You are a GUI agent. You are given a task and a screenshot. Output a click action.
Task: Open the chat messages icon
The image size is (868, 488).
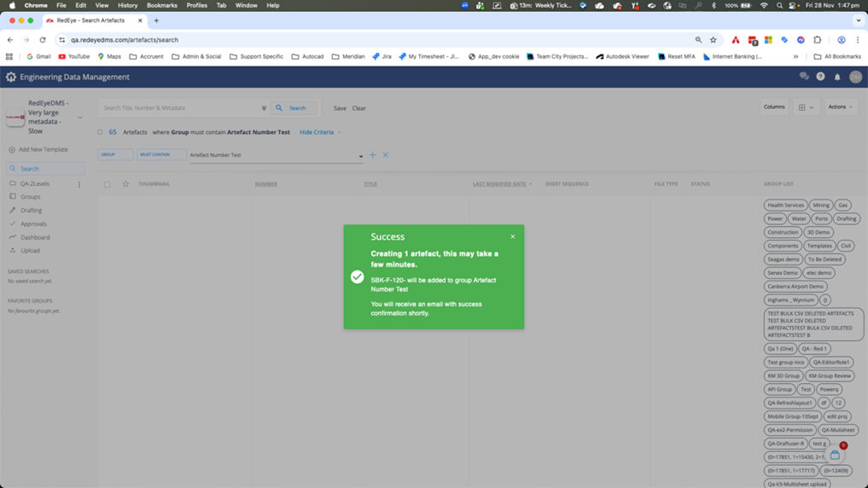803,77
